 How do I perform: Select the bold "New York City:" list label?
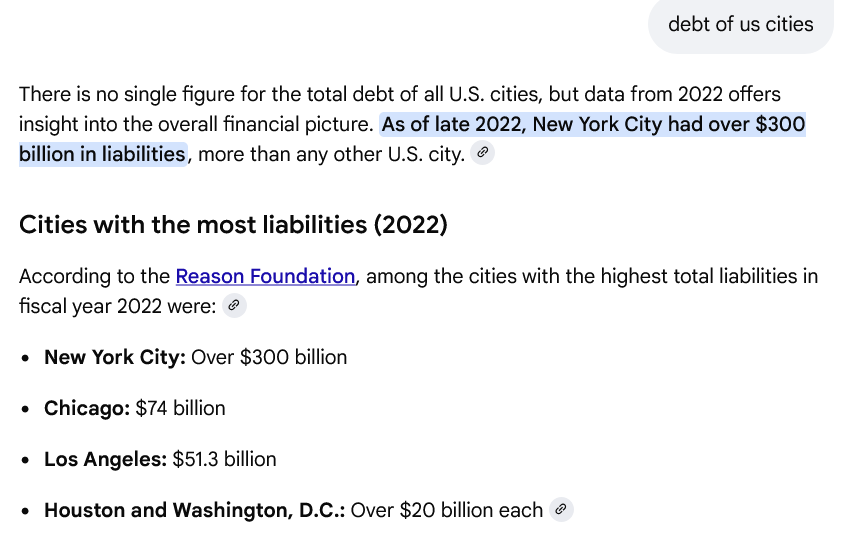point(114,357)
